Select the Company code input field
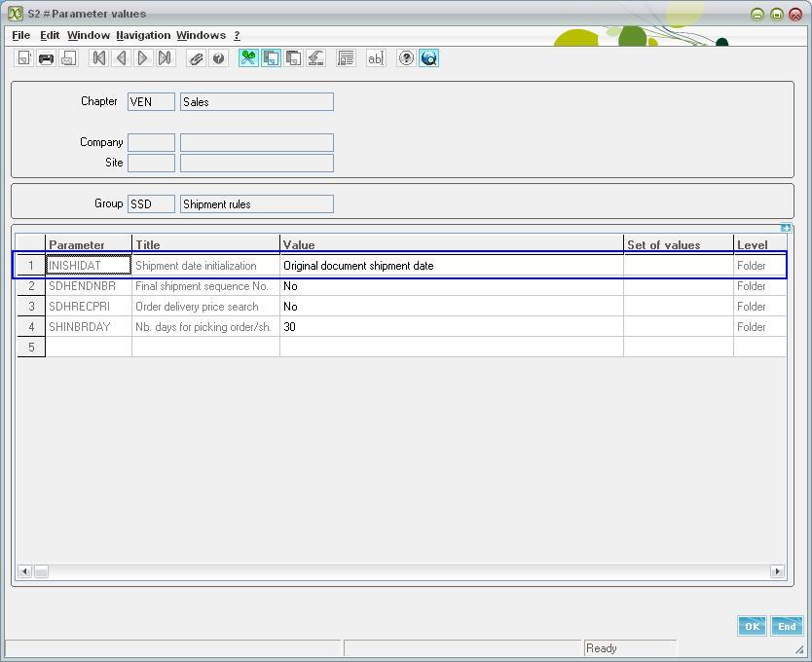Image resolution: width=812 pixels, height=662 pixels. [x=151, y=143]
